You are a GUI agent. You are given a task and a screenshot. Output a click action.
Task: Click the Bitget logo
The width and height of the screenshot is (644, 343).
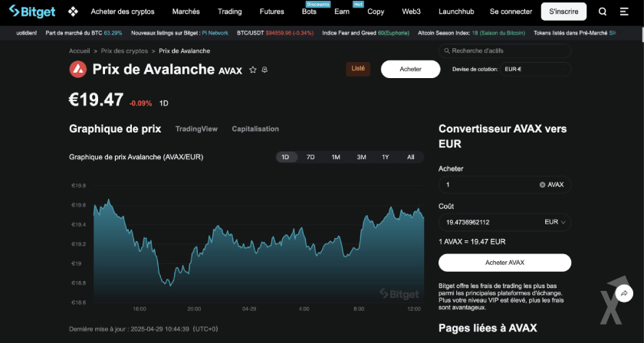[32, 11]
